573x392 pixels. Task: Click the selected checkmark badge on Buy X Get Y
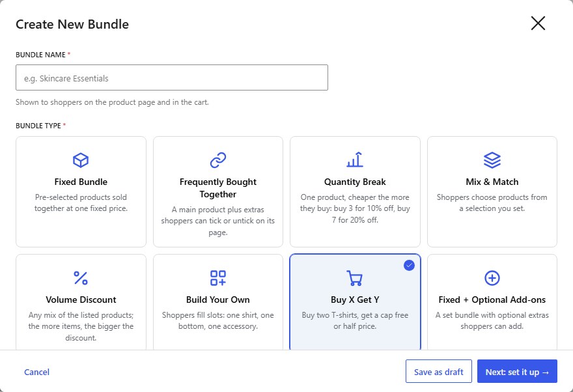tap(410, 265)
